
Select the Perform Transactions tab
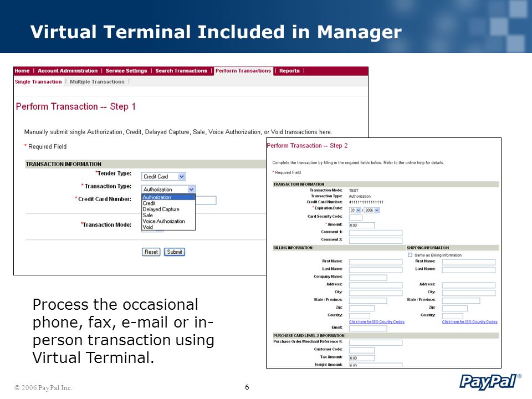243,70
